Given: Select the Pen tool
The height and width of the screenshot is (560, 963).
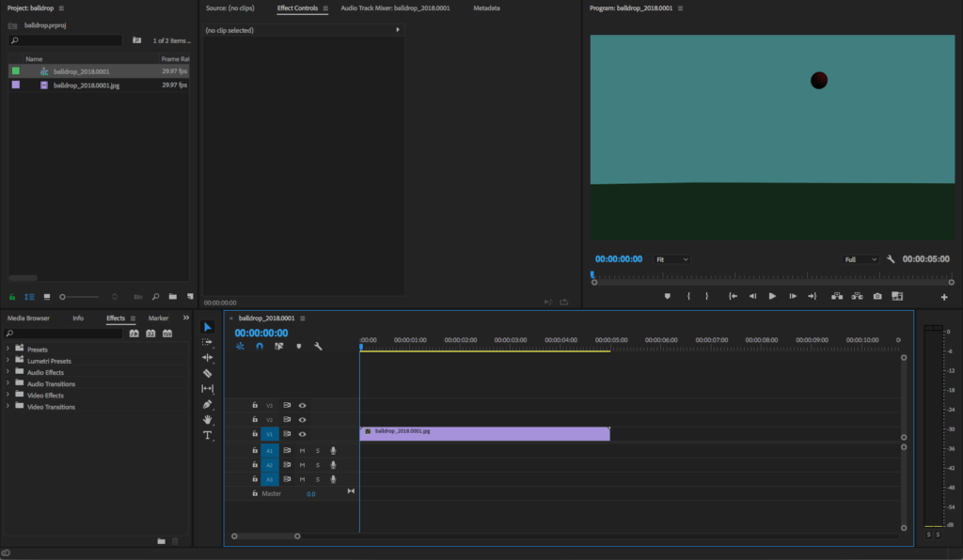Looking at the screenshot, I should click(x=208, y=404).
